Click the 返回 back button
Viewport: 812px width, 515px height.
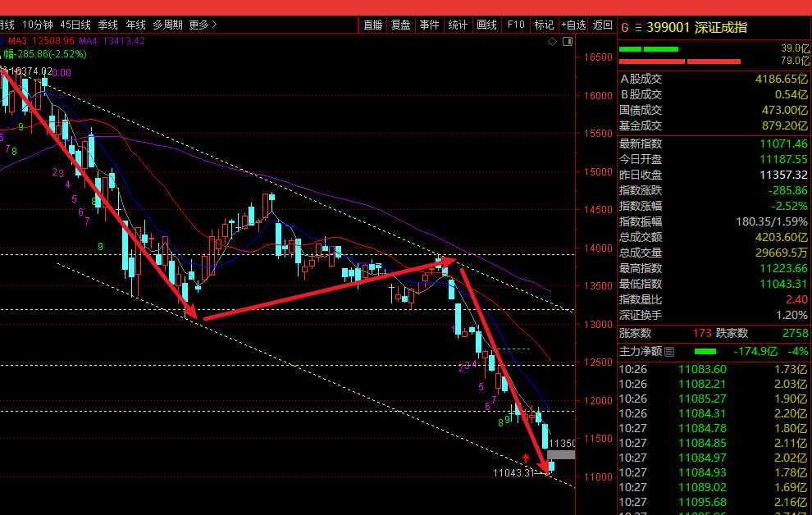pyautogui.click(x=602, y=25)
